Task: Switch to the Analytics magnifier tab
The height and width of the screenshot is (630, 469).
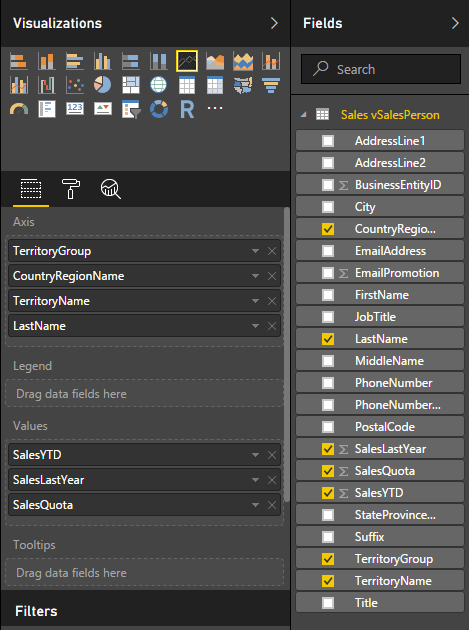Action: pyautogui.click(x=111, y=189)
